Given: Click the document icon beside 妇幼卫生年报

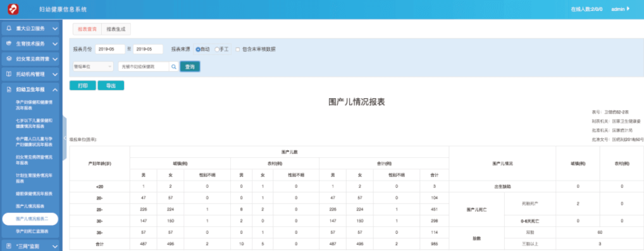Looking at the screenshot, I should tap(9, 89).
